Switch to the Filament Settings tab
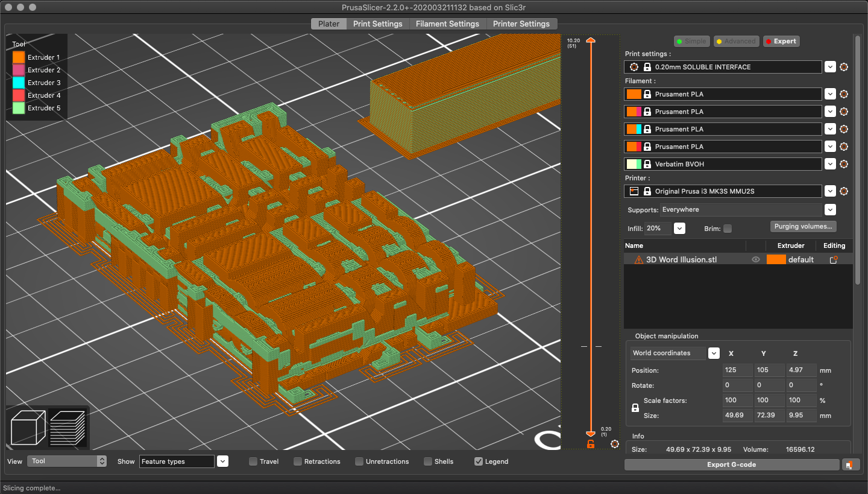This screenshot has width=868, height=494. 447,24
